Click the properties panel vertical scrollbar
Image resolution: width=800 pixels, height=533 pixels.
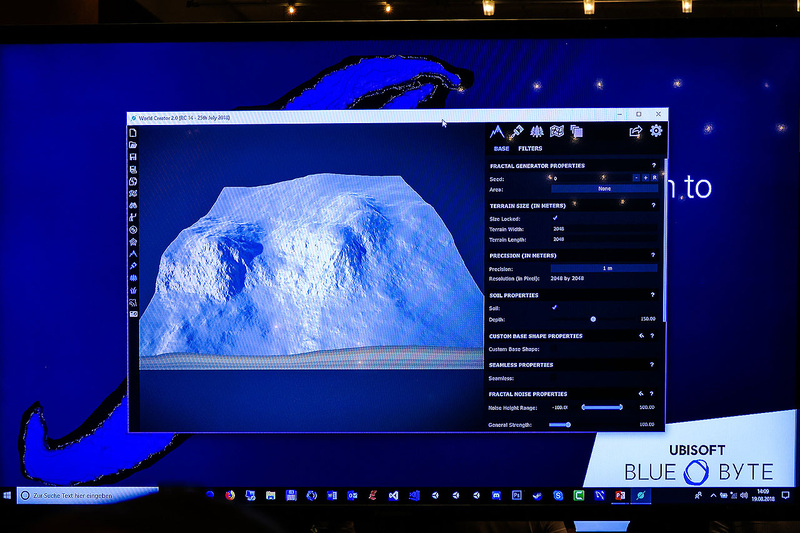pyautogui.click(x=665, y=240)
